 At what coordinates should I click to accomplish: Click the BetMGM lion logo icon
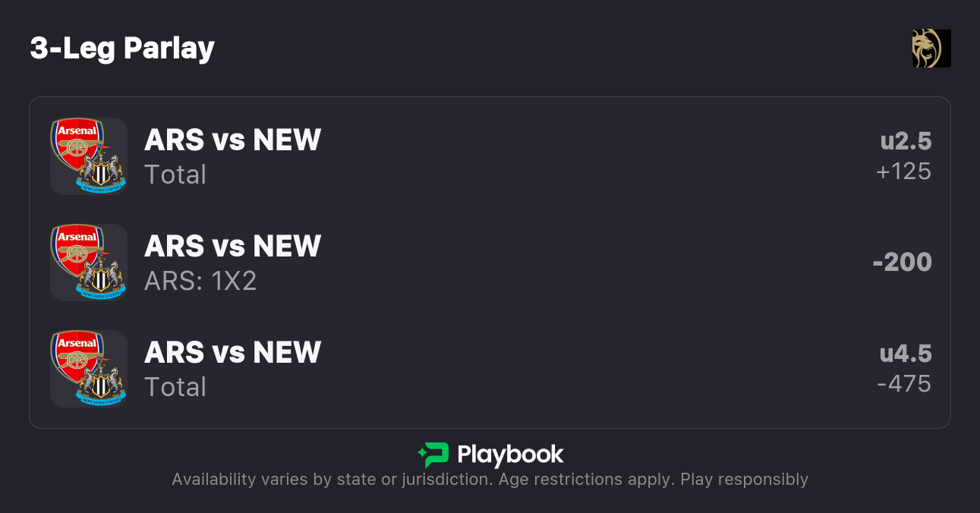pos(931,49)
